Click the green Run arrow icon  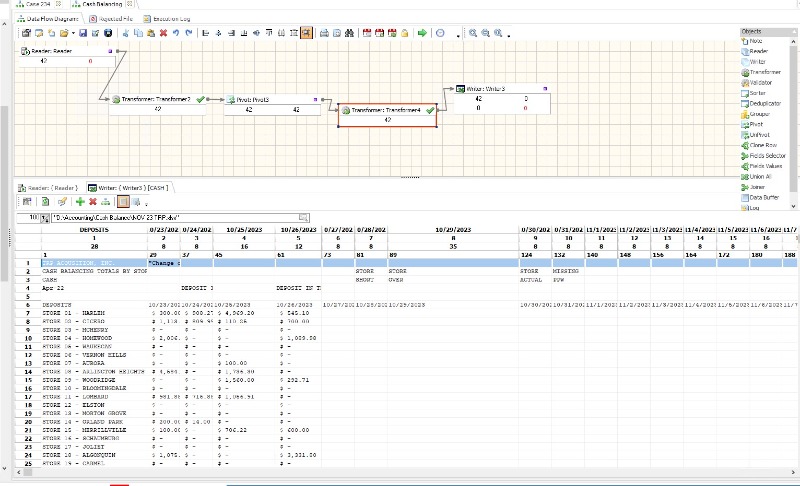click(422, 33)
